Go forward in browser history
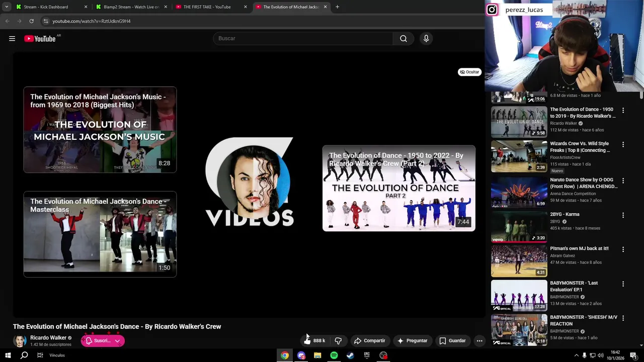This screenshot has width=644, height=362. [x=19, y=21]
